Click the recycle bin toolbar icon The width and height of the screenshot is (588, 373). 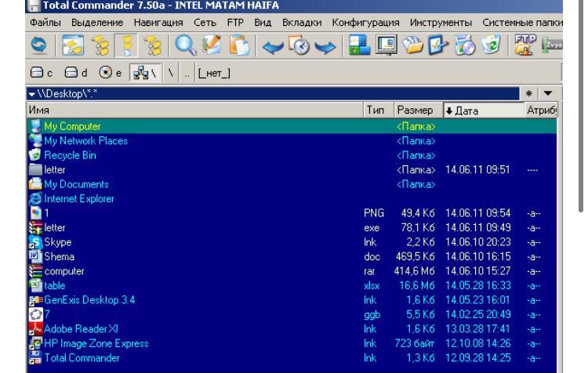click(x=492, y=45)
